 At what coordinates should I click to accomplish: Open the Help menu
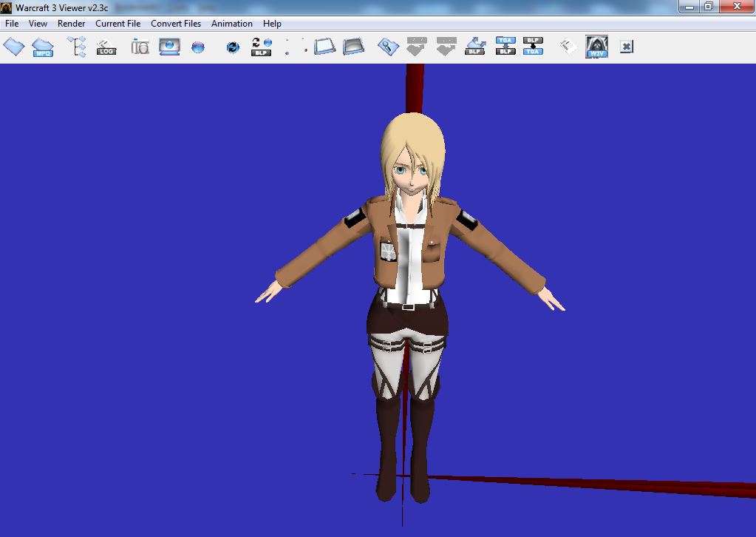273,24
